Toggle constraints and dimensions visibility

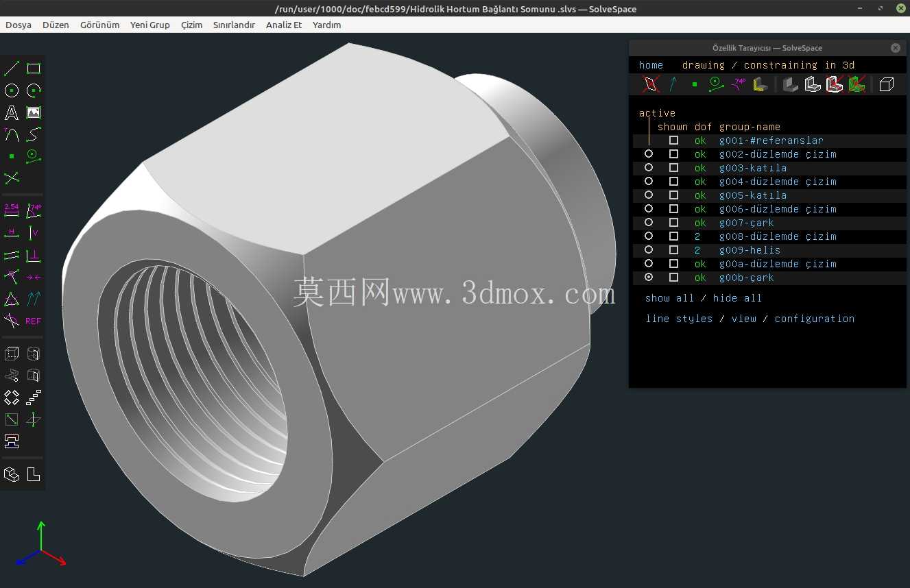pyautogui.click(x=739, y=84)
